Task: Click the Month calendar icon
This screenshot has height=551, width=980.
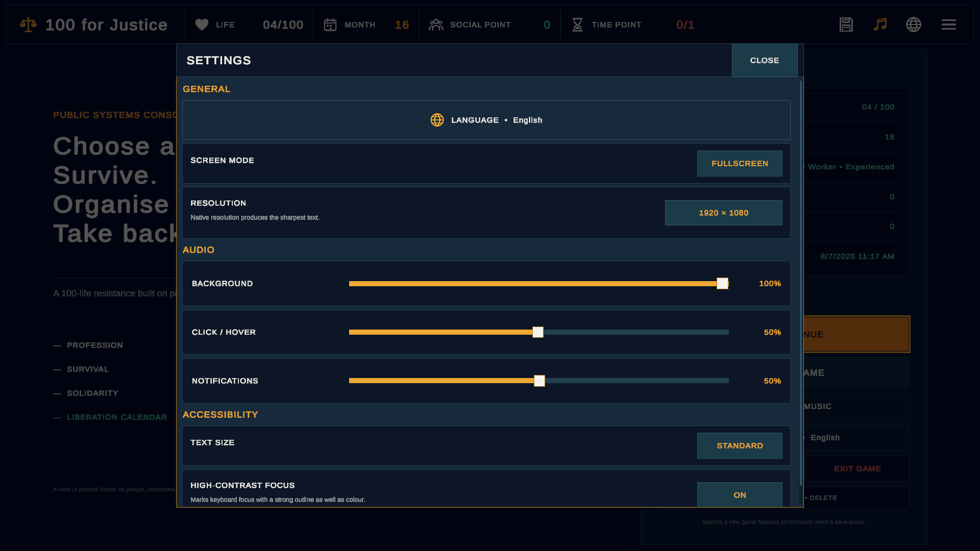Action: coord(330,24)
